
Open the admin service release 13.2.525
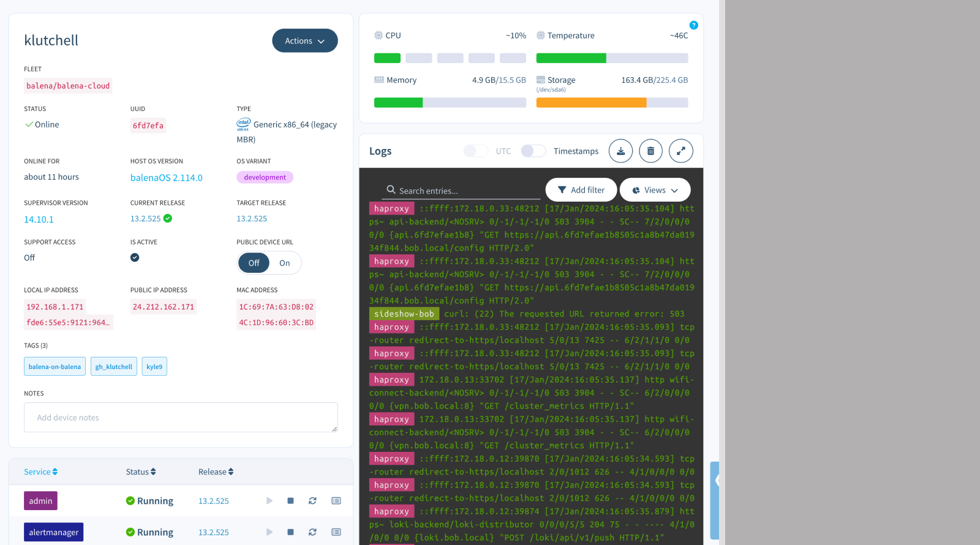point(213,501)
